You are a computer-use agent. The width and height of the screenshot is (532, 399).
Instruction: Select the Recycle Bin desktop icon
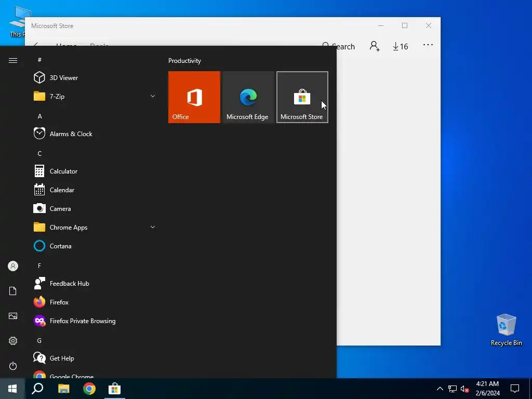506,330
